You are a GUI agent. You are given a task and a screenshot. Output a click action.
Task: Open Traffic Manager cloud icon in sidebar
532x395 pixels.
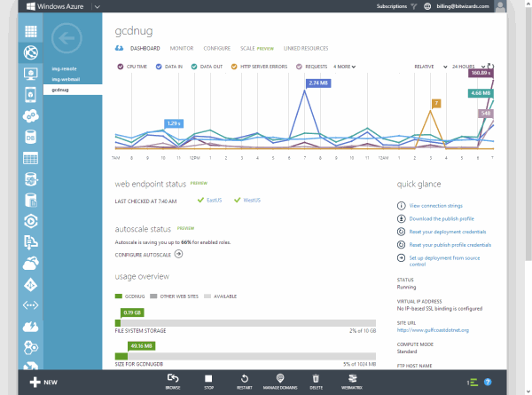click(30, 327)
